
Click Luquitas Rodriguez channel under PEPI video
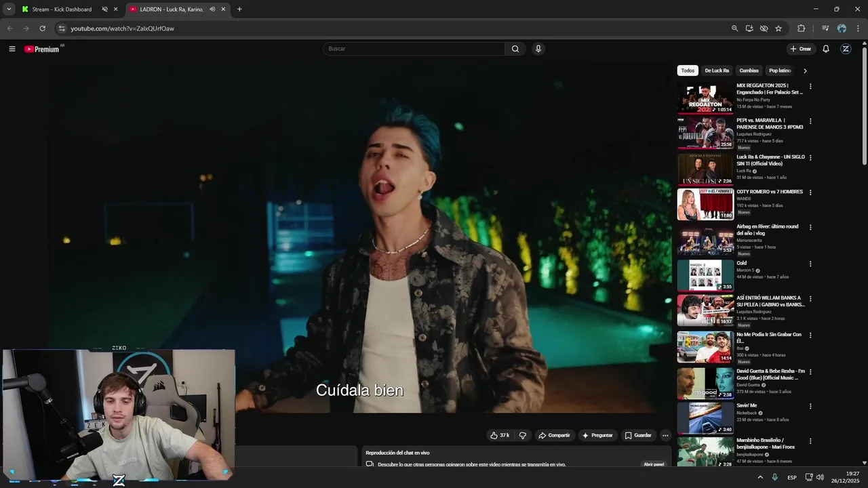tap(754, 134)
